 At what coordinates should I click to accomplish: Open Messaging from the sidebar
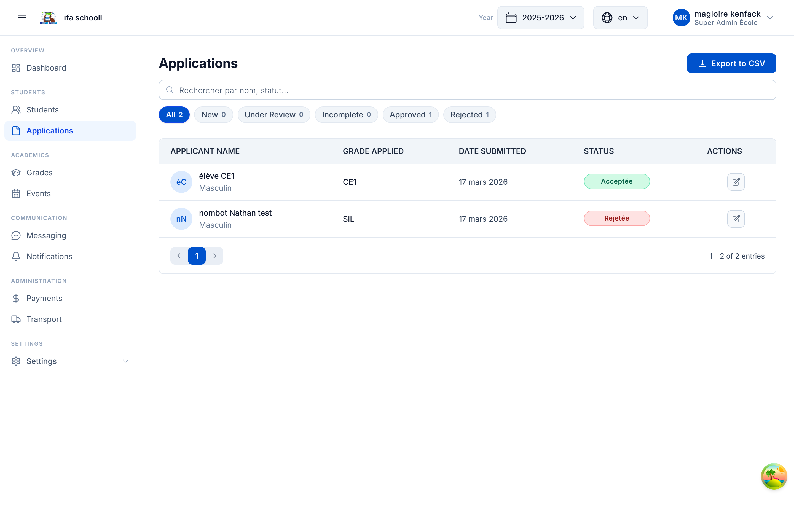(46, 235)
